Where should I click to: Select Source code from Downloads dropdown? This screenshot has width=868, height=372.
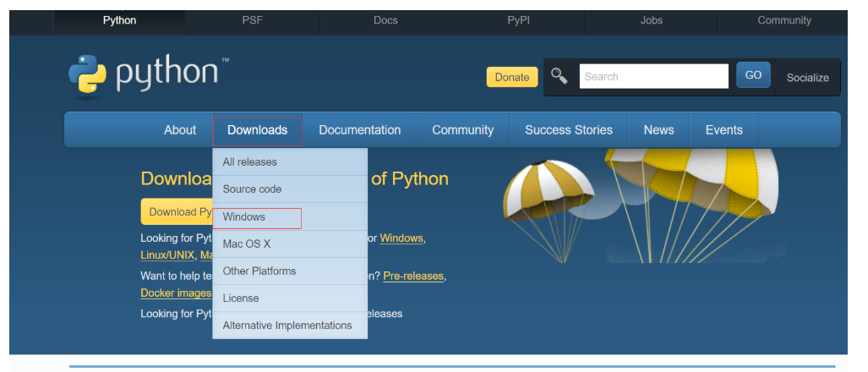coord(290,189)
